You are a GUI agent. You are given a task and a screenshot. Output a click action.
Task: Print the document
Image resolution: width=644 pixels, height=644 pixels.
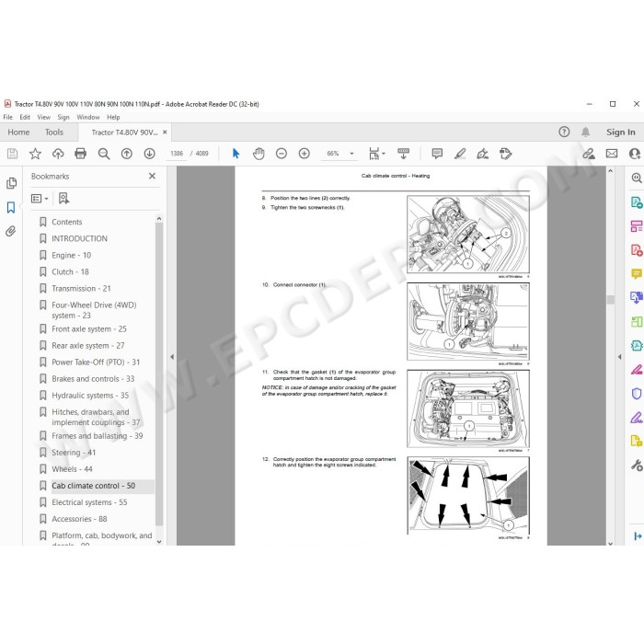(x=81, y=154)
